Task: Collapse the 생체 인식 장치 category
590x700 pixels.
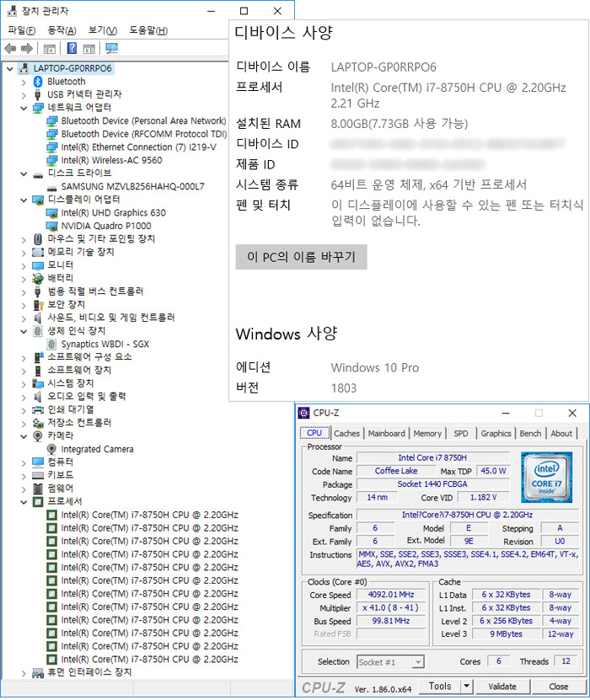Action: click(24, 331)
